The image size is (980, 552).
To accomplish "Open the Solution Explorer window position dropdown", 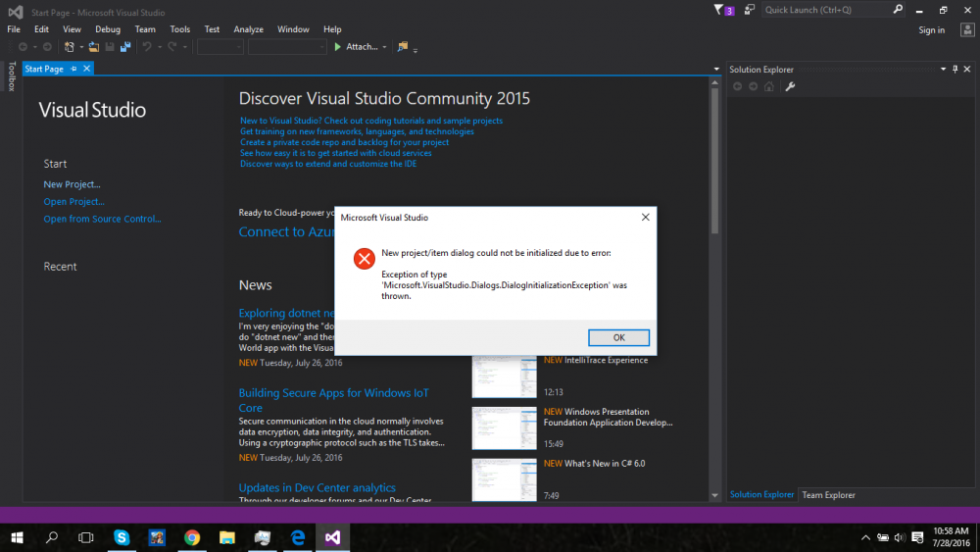I will pyautogui.click(x=943, y=70).
